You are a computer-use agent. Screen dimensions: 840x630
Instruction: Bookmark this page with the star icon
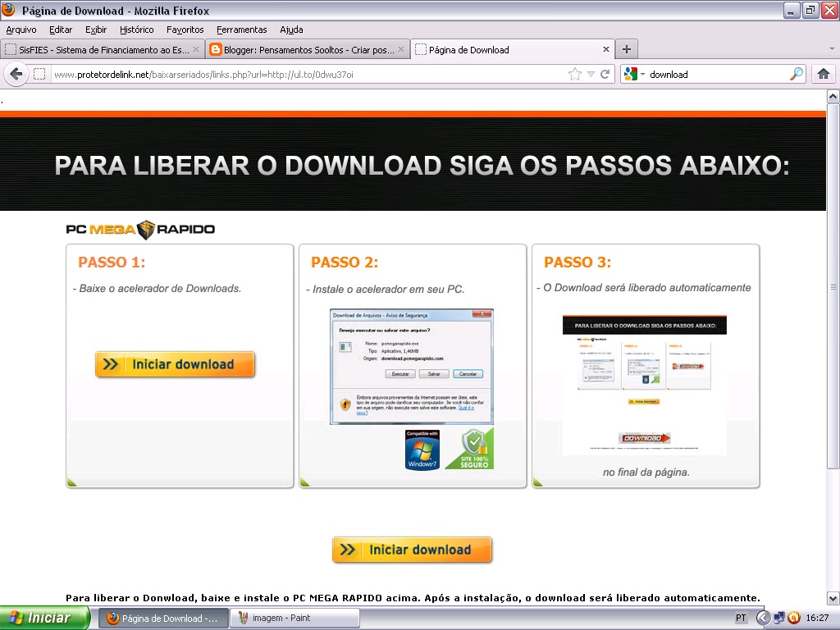pos(575,75)
